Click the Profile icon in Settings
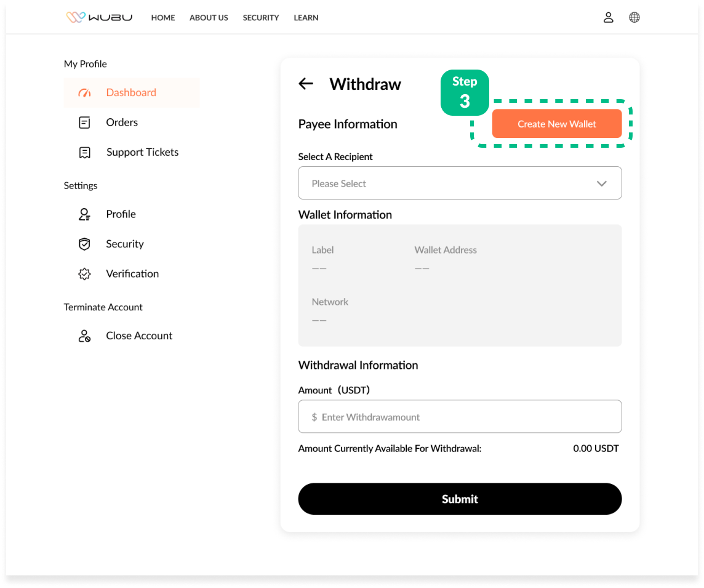This screenshot has height=588, width=704. [84, 214]
